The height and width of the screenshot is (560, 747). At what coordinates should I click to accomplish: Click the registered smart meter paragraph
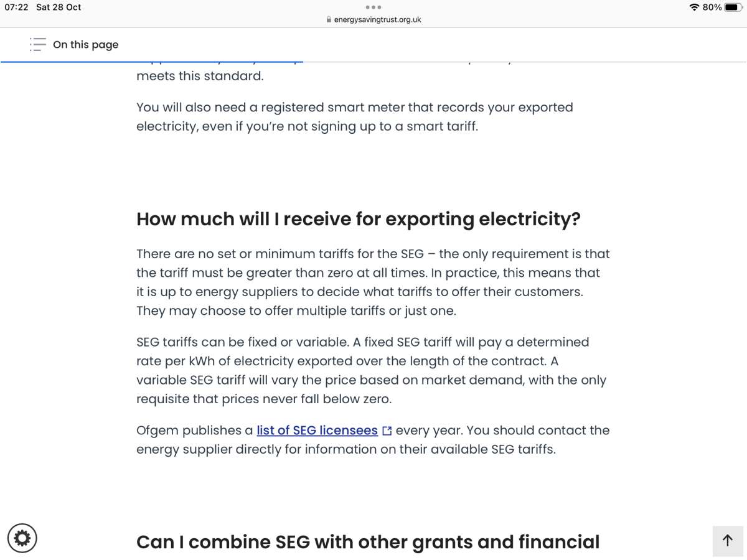(x=355, y=116)
